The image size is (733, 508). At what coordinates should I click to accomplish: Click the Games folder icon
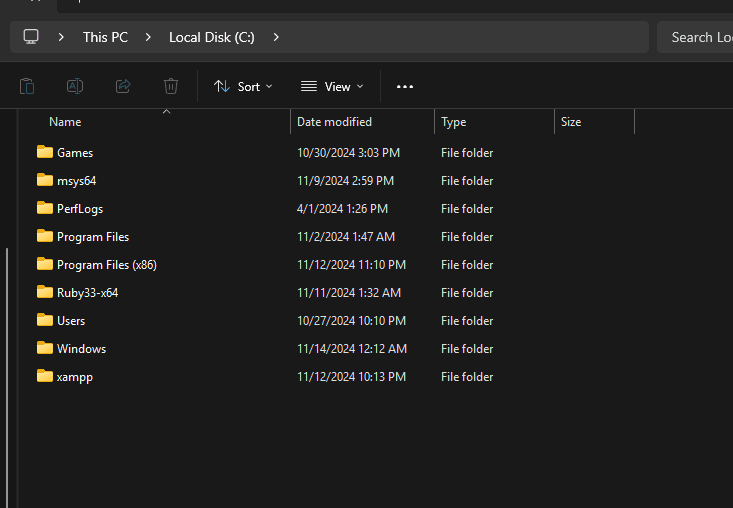click(x=45, y=152)
